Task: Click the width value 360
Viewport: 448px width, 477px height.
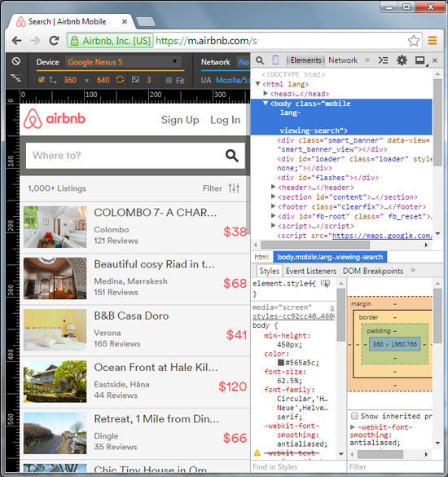Action: pyautogui.click(x=70, y=80)
